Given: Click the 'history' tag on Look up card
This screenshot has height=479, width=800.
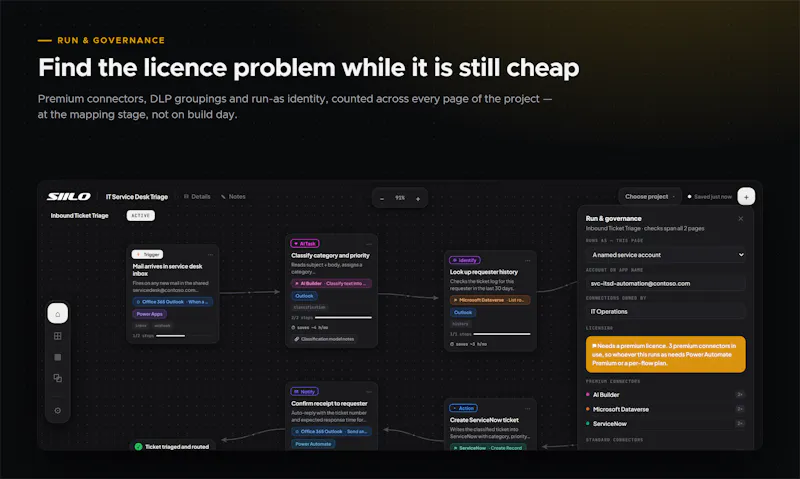Looking at the screenshot, I should [460, 324].
